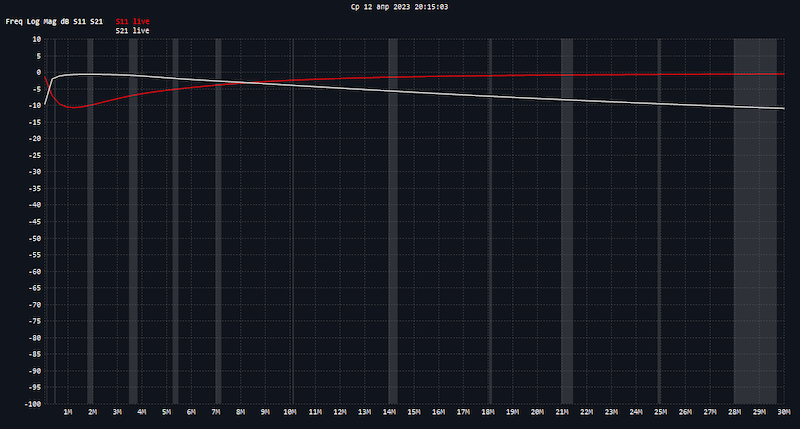
Task: Click the timestamp at the top
Action: click(x=400, y=6)
